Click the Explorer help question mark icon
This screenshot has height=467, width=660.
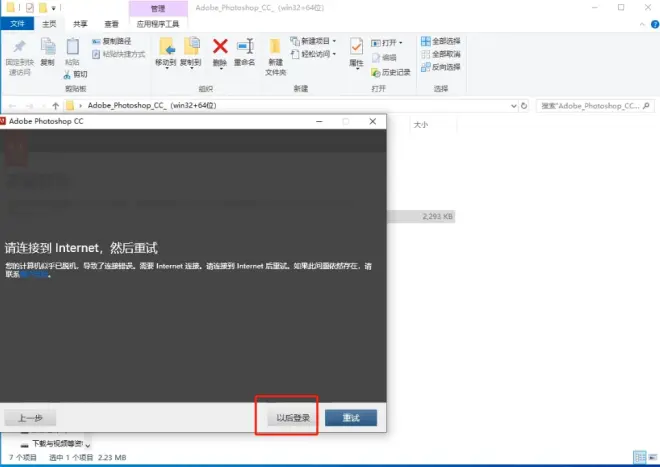click(655, 24)
